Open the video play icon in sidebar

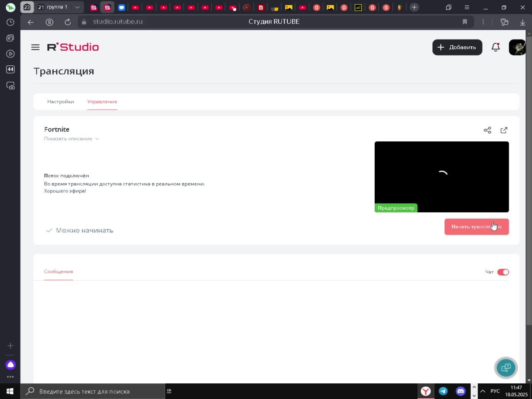click(10, 54)
